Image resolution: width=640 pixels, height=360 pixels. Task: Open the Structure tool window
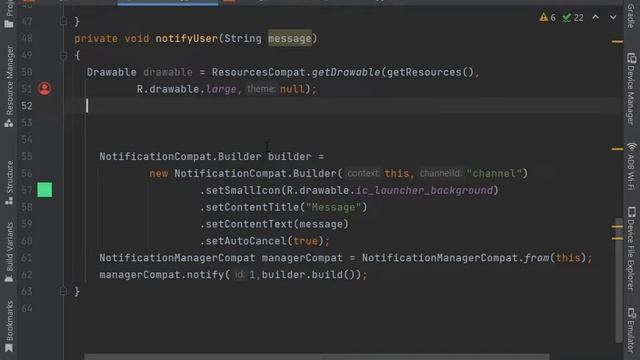click(x=9, y=183)
